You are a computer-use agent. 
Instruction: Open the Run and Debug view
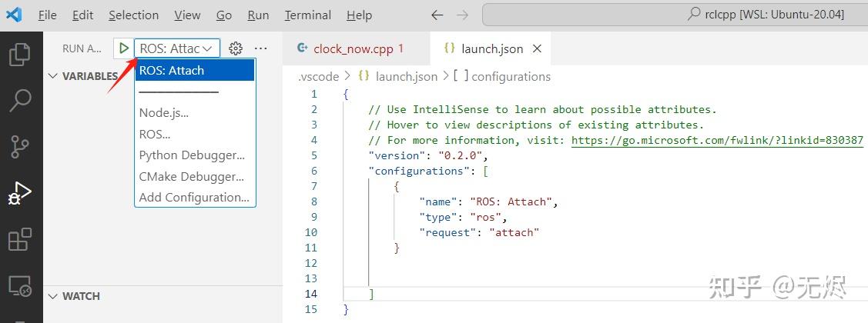(21, 194)
